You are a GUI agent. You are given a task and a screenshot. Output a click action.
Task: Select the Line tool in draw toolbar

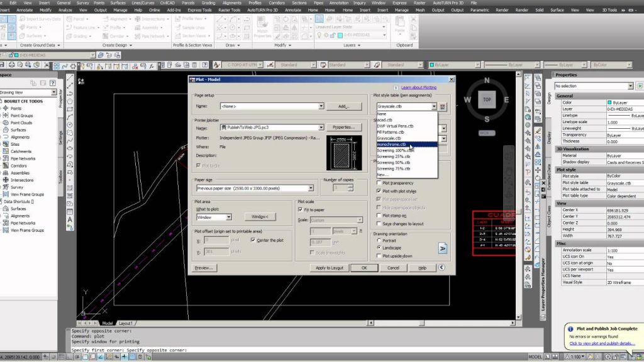coord(70,77)
